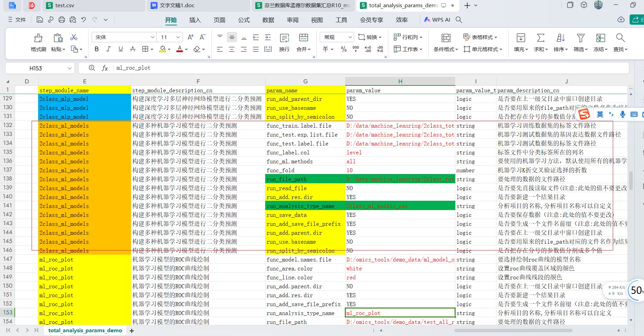Click the Print Preview icon
This screenshot has width=644, height=336.
[73, 20]
